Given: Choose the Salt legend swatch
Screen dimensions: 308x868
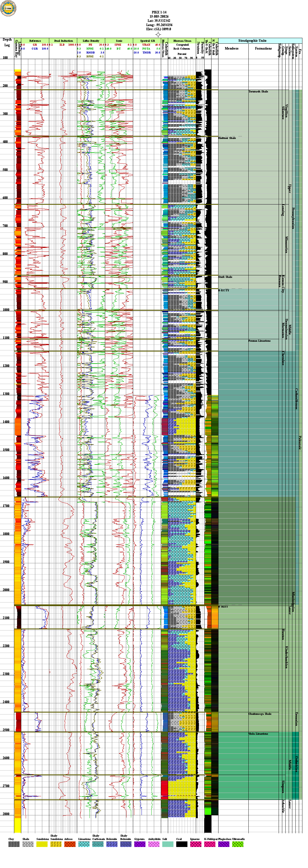Looking at the screenshot, I should [x=168, y=844].
